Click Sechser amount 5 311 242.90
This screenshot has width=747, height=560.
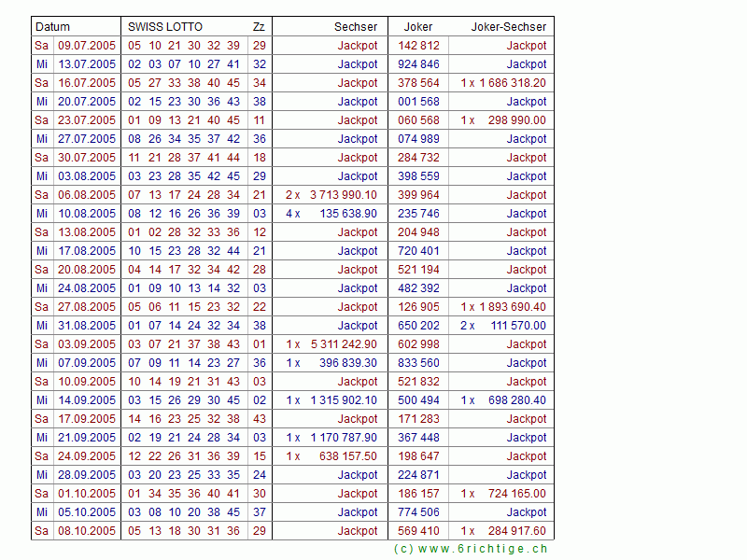click(x=343, y=344)
